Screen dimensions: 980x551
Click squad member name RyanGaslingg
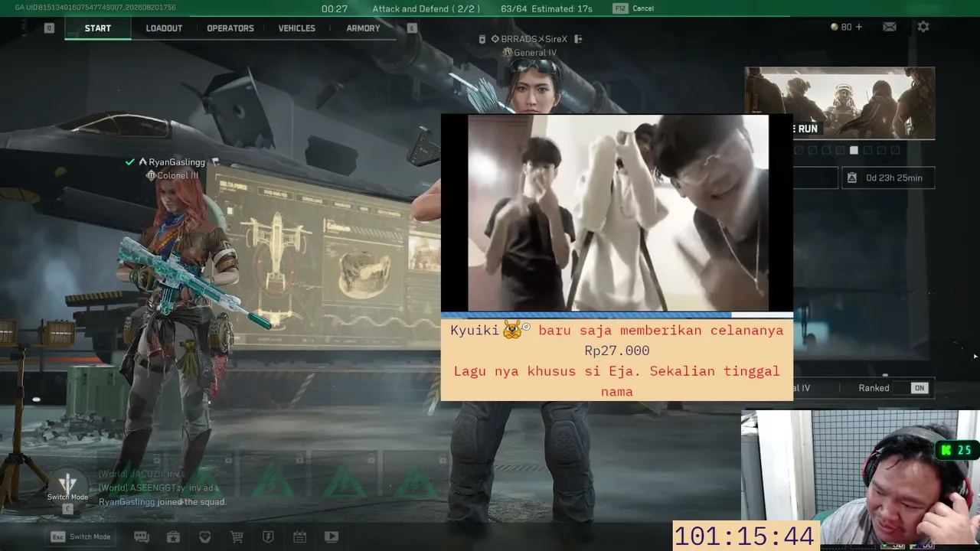pos(177,162)
